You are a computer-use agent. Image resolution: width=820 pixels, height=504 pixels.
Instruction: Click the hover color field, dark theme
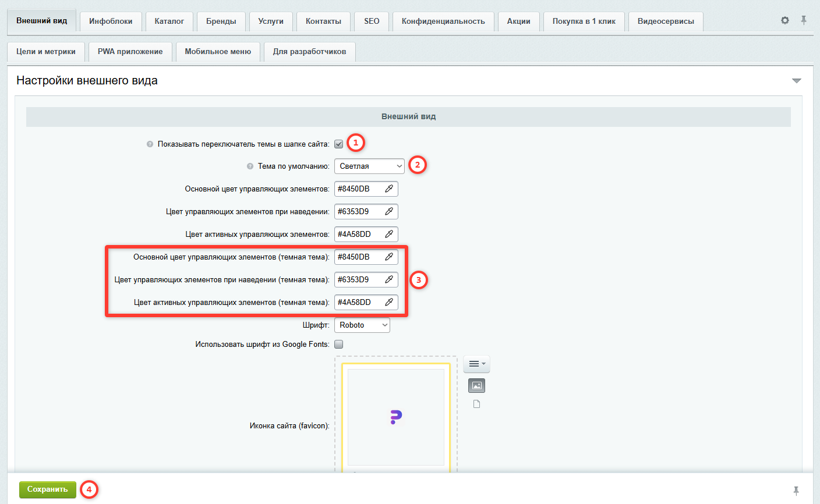tap(366, 279)
